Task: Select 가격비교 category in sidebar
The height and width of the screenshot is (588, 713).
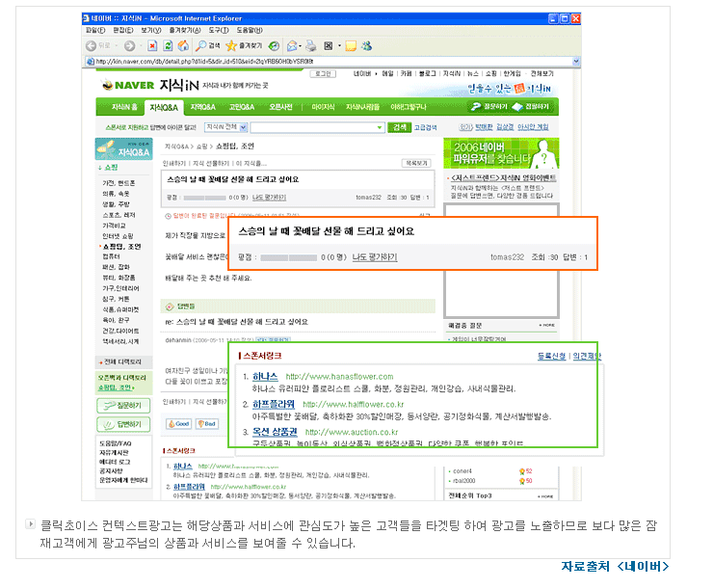Action: click(x=114, y=226)
